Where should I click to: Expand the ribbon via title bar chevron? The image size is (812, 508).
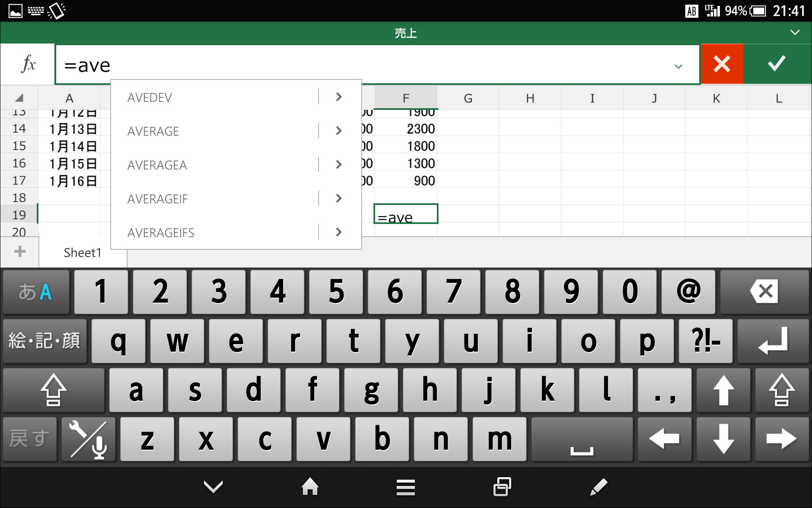pos(795,33)
